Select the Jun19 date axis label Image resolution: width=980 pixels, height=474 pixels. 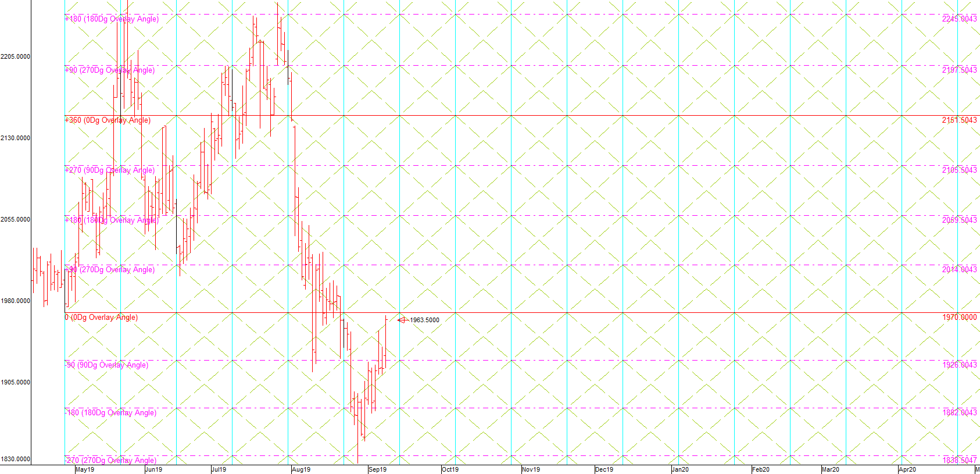(153, 470)
